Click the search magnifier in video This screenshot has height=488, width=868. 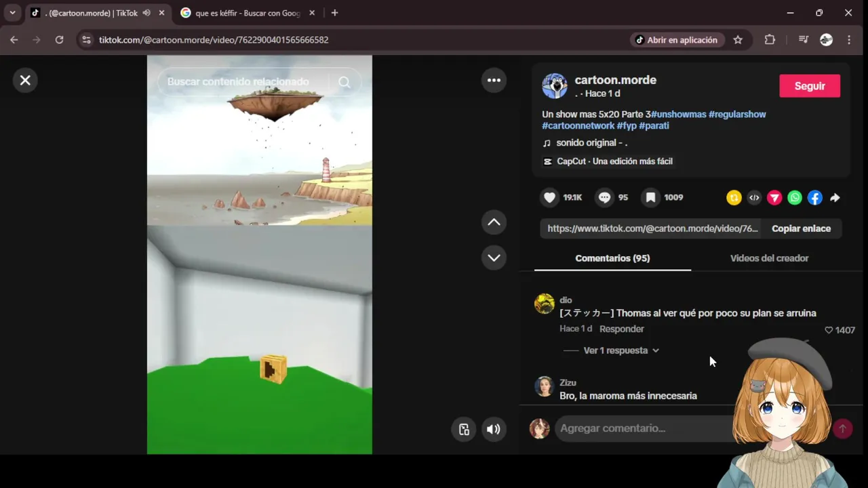click(x=344, y=82)
